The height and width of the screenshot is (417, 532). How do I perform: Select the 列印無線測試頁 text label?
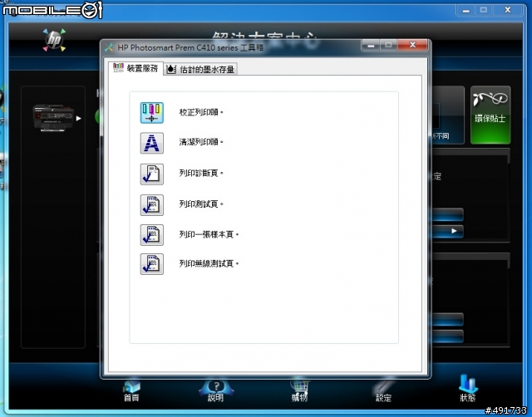coord(209,263)
